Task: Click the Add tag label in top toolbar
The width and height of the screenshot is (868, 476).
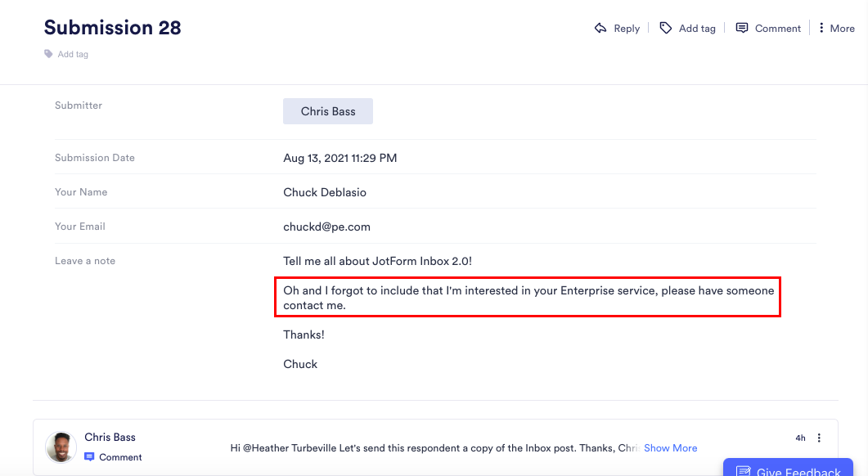Action: pos(697,29)
